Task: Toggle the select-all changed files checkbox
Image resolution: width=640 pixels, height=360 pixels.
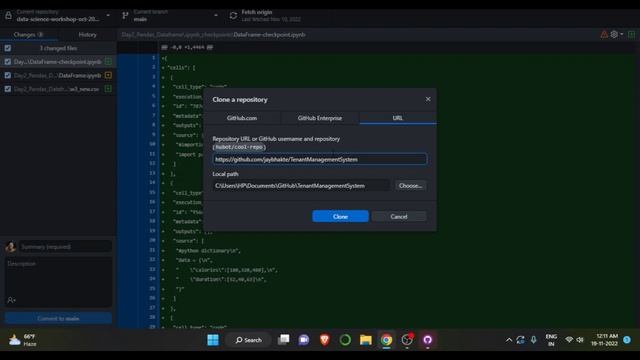Action: pos(8,48)
